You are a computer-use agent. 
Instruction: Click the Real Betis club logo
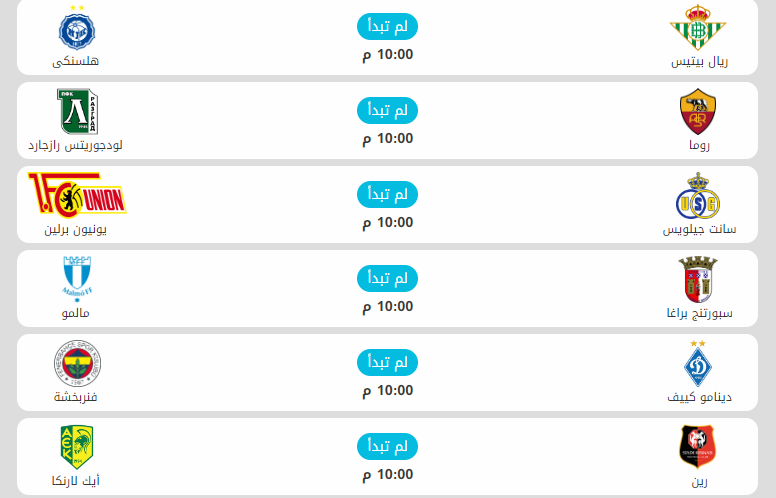pyautogui.click(x=698, y=27)
